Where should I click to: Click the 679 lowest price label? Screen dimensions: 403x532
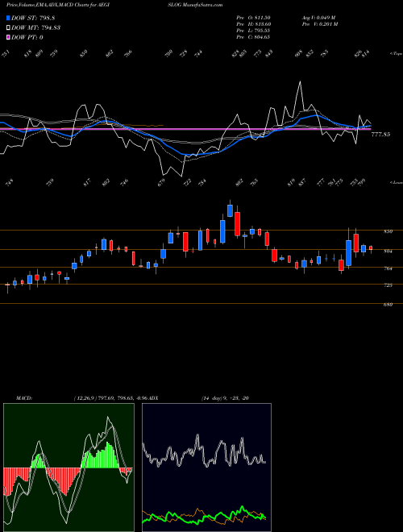coord(162,181)
